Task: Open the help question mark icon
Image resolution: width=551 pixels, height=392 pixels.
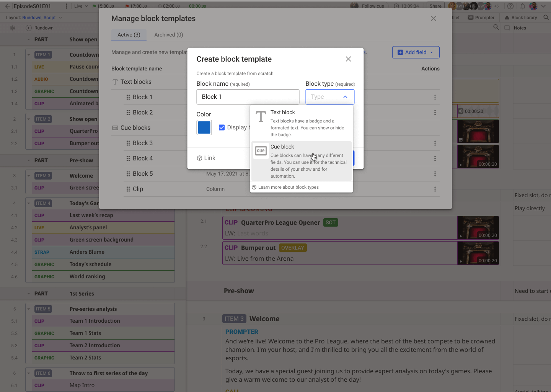Action: pyautogui.click(x=510, y=6)
